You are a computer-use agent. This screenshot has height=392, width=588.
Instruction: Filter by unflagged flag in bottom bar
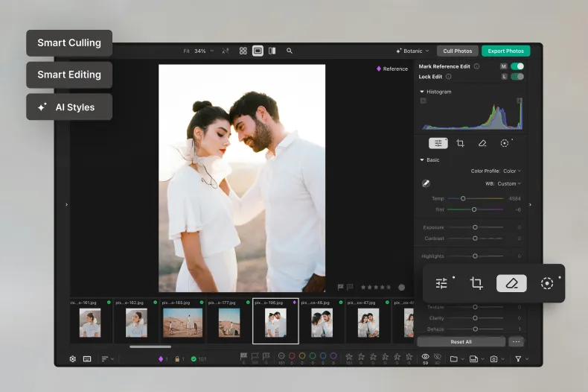255,356
